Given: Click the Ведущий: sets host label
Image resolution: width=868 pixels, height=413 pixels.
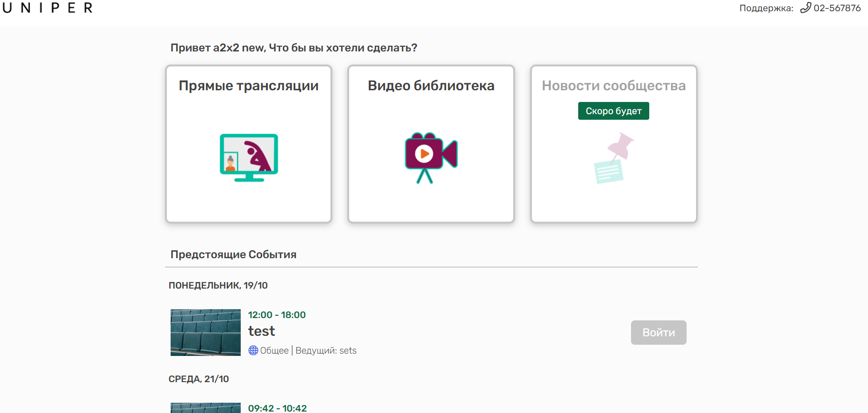Looking at the screenshot, I should 326,350.
